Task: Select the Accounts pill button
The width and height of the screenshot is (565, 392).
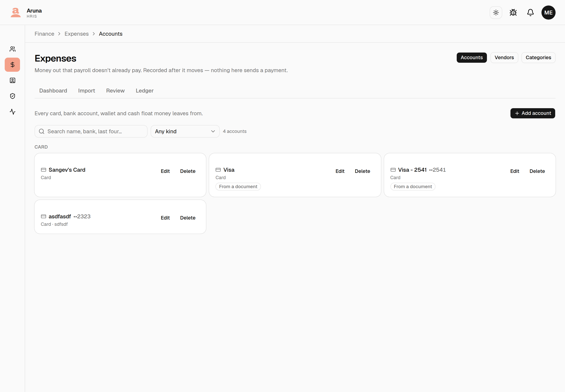Action: 471,57
